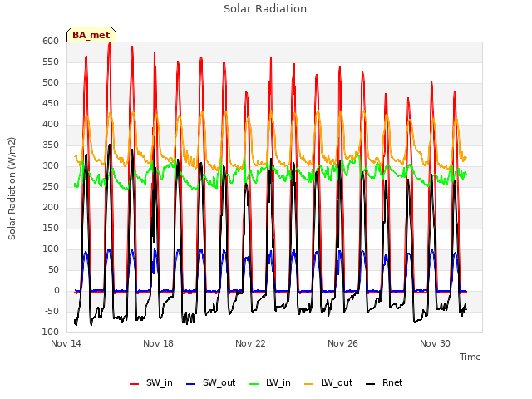Click the 500 y-axis tick label
Image resolution: width=532 pixels, height=399 pixels.
(x=51, y=83)
